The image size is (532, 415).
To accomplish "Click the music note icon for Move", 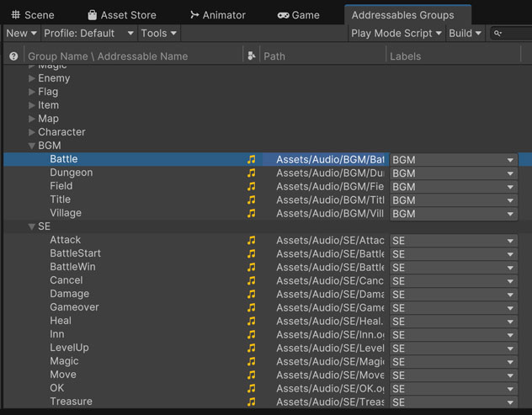I will point(252,375).
